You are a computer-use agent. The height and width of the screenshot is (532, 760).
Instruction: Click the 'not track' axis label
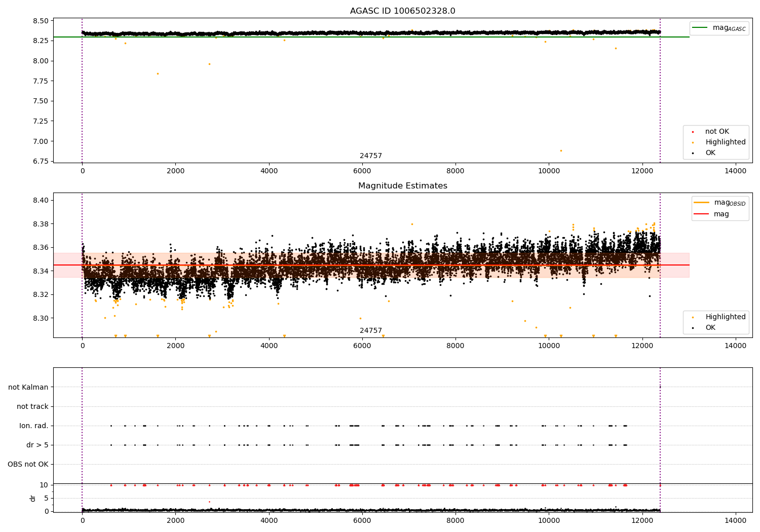tap(32, 406)
